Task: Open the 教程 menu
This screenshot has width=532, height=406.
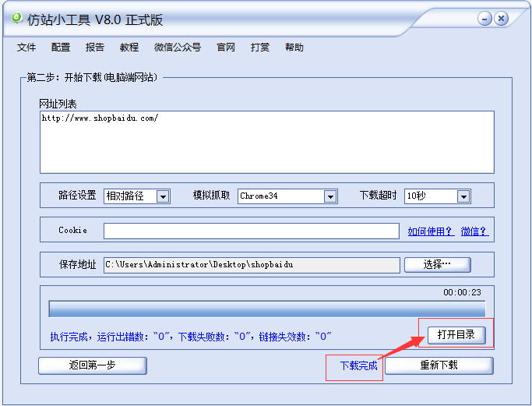Action: (129, 48)
